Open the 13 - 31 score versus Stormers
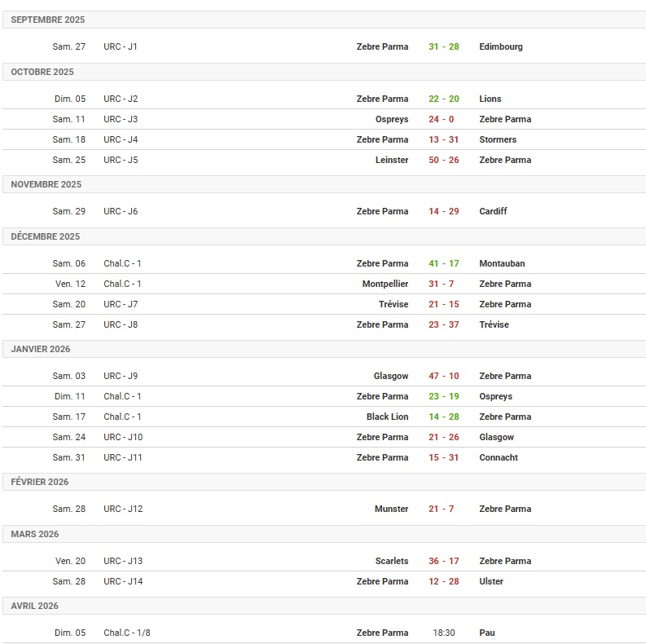The width and height of the screenshot is (646, 644). coord(443,139)
